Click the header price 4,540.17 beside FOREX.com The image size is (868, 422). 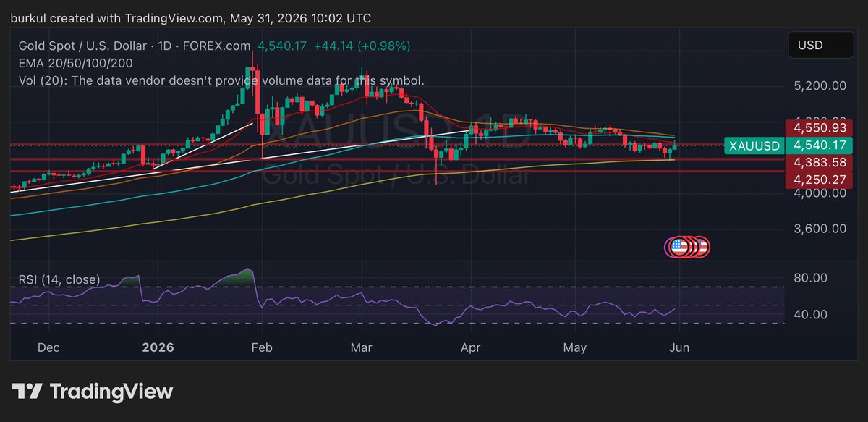283,46
